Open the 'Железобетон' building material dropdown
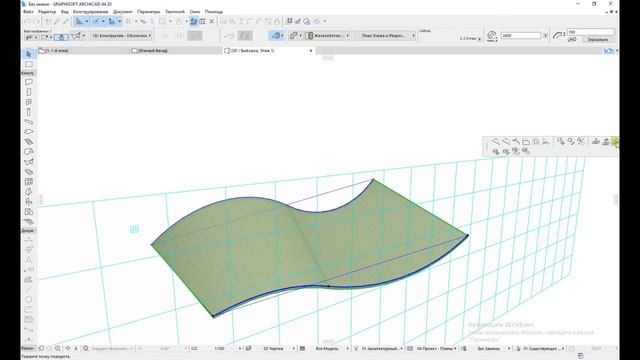Screen dimensions: 640x360 (327, 36)
